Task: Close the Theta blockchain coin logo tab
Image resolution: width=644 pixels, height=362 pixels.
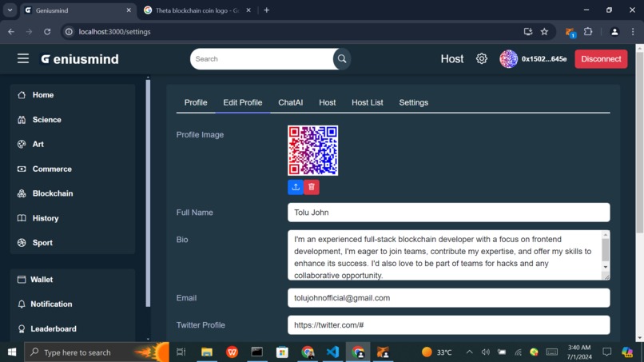Action: coord(248,10)
